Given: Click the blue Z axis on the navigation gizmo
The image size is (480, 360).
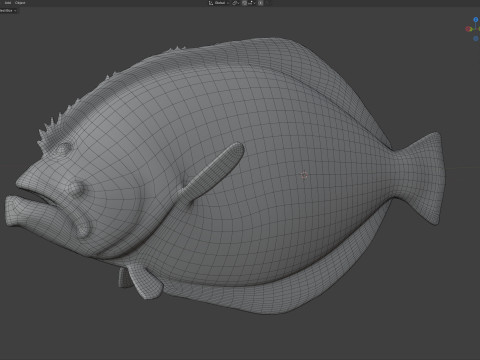Looking at the screenshot, I should point(476,20).
